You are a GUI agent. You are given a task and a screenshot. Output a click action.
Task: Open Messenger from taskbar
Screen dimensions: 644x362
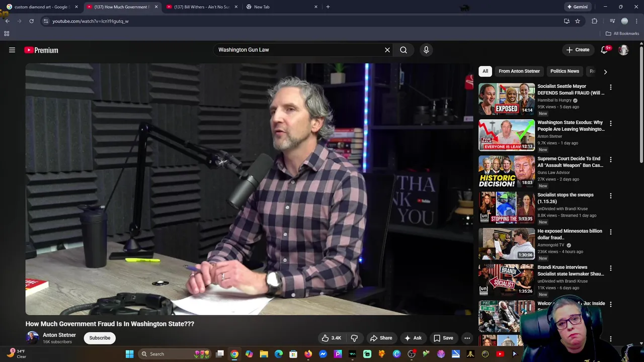point(323,354)
